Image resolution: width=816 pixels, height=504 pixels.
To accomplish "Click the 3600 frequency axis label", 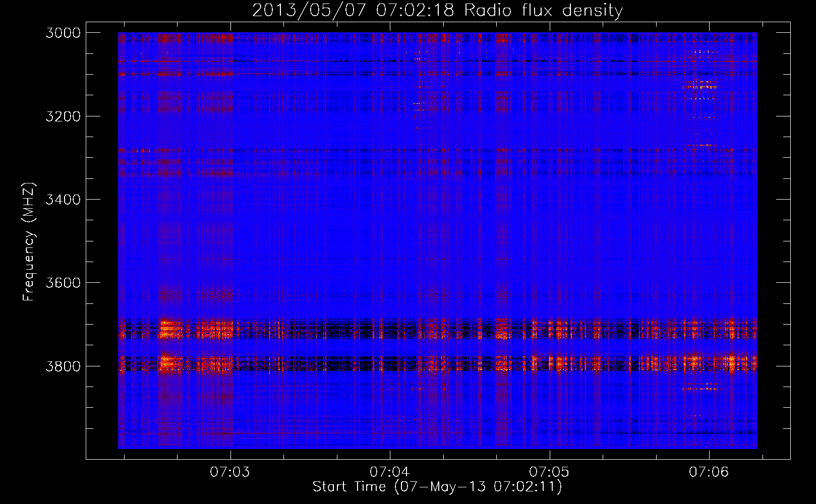I will [63, 283].
